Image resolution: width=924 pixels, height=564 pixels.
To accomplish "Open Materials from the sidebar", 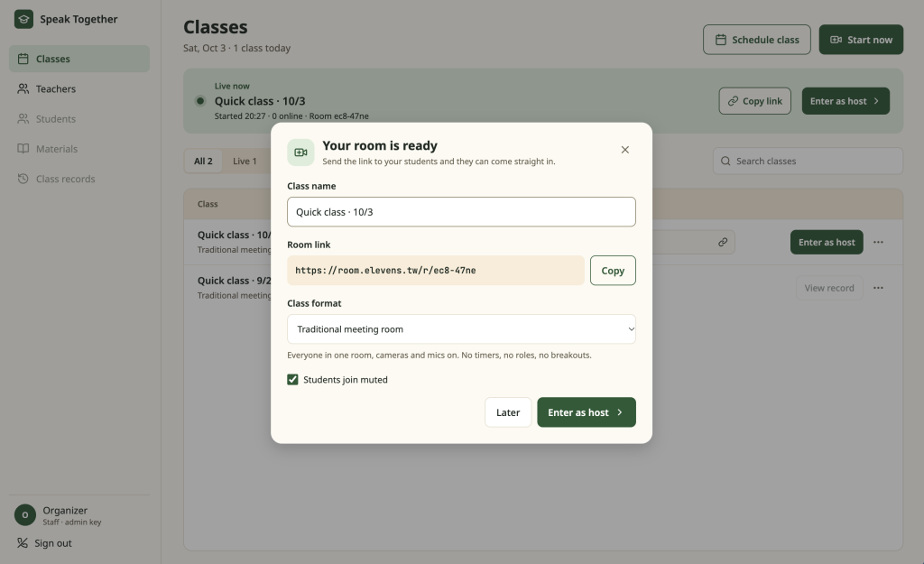I will click(79, 149).
